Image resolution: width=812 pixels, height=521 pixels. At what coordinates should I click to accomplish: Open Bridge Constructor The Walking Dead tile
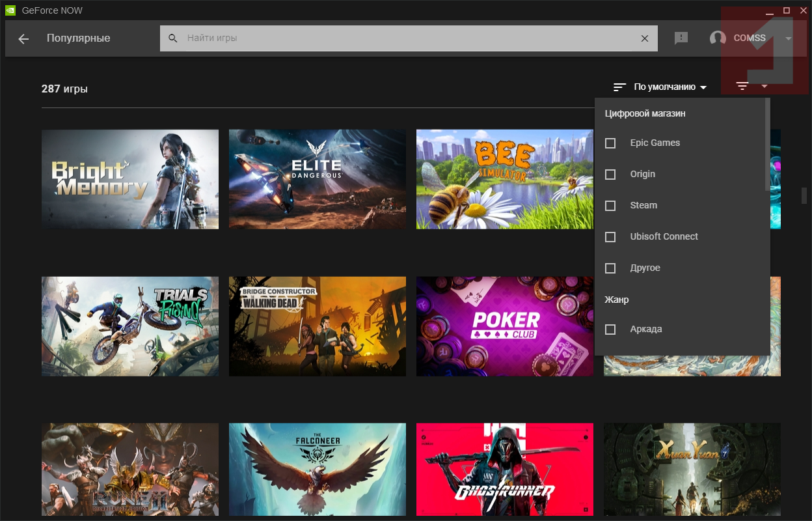(x=318, y=326)
